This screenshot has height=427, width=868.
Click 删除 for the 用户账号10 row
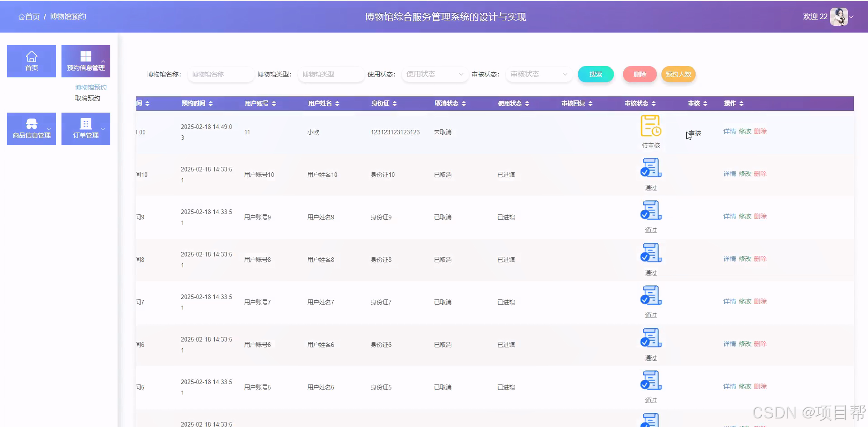[760, 174]
